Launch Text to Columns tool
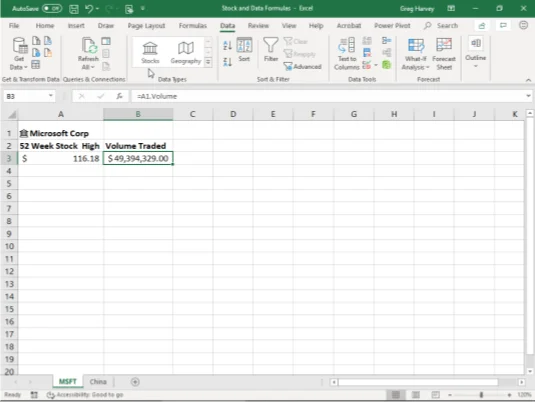The height and width of the screenshot is (402, 535). point(346,54)
